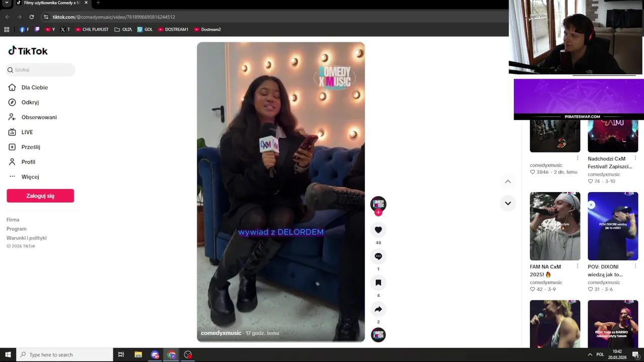Open options for Nadchodzi CxM Festival video
This screenshot has width=644, height=362.
pyautogui.click(x=635, y=159)
